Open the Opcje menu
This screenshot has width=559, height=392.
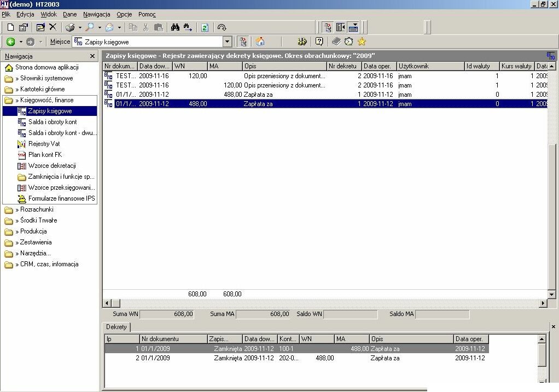pyautogui.click(x=124, y=14)
